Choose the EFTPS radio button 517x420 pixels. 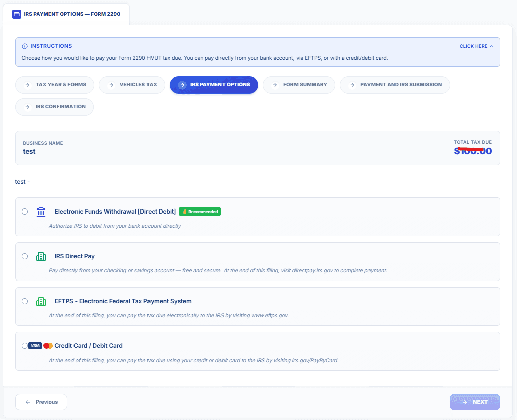pyautogui.click(x=25, y=301)
